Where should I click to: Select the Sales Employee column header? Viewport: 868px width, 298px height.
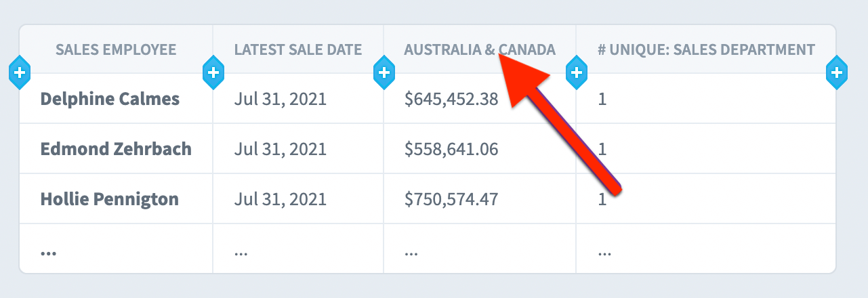pos(116,49)
